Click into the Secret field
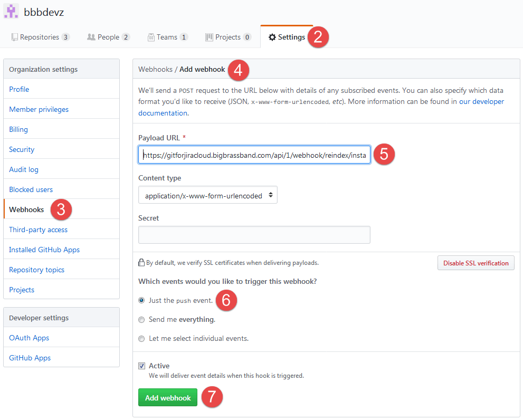 point(254,235)
